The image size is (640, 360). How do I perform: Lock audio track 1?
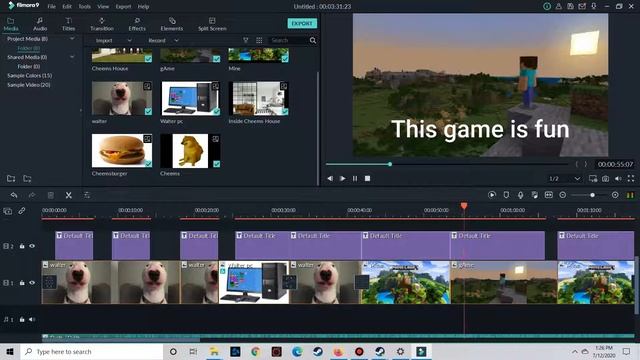[x=22, y=319]
